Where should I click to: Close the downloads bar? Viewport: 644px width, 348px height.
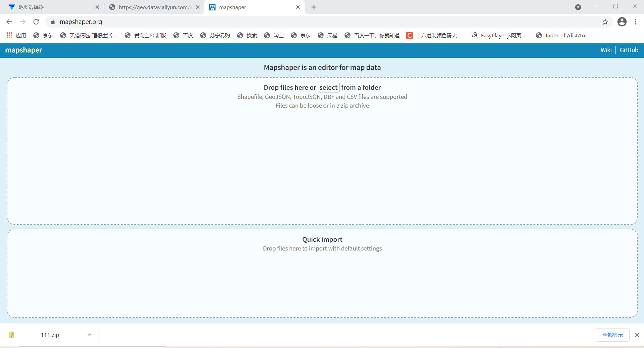pos(637,335)
